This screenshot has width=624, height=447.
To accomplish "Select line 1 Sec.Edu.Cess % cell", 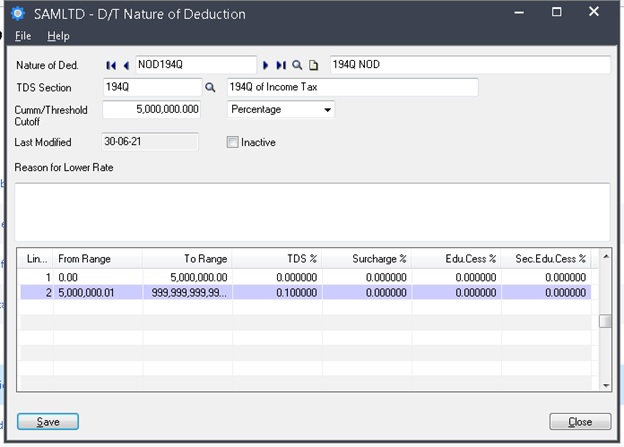I will (546, 277).
